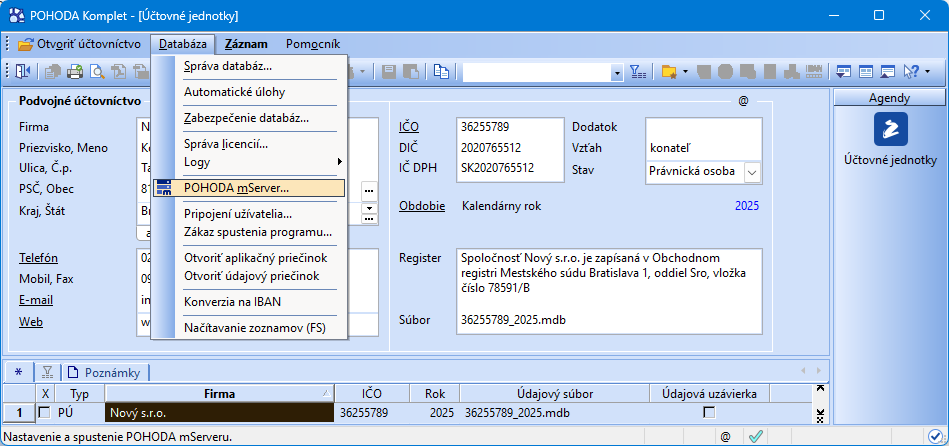The height and width of the screenshot is (446, 949).
Task: Click the copy record toolbar icon
Action: pyautogui.click(x=441, y=71)
